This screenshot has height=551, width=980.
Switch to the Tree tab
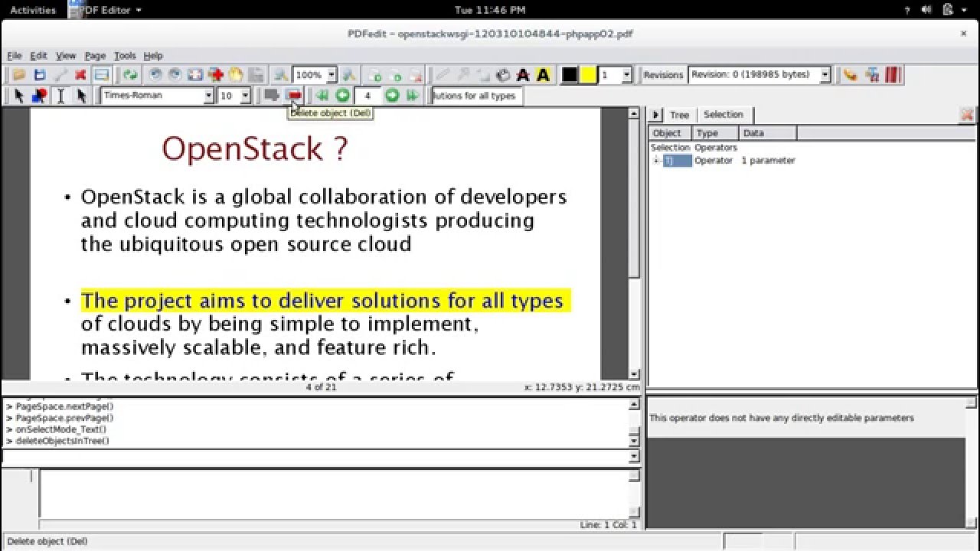click(679, 115)
